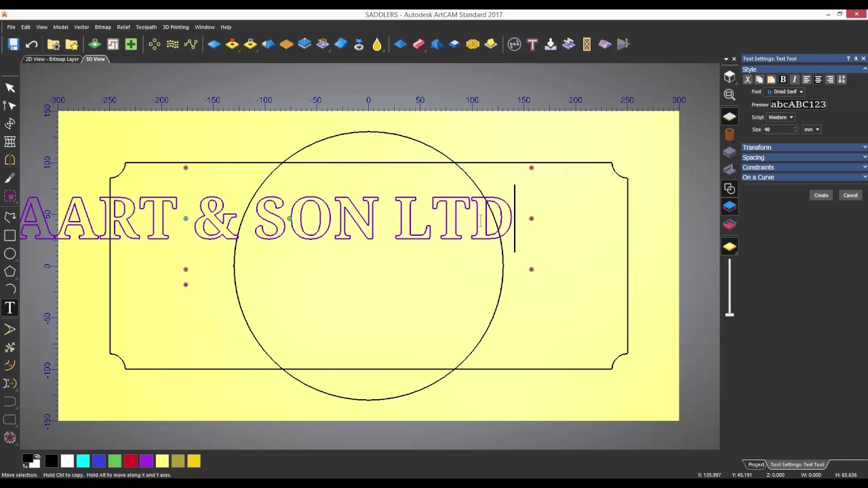This screenshot has width=868, height=488.
Task: Click the Size input field
Action: point(780,129)
